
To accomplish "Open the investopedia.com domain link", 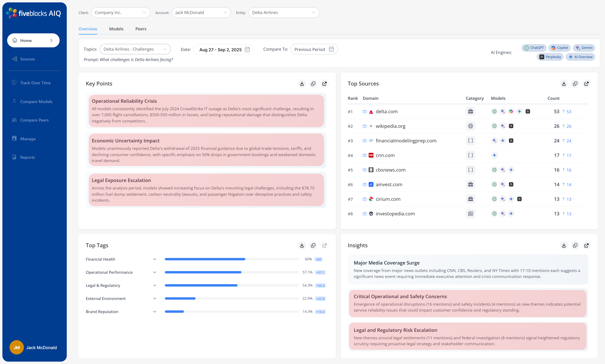I will point(395,214).
